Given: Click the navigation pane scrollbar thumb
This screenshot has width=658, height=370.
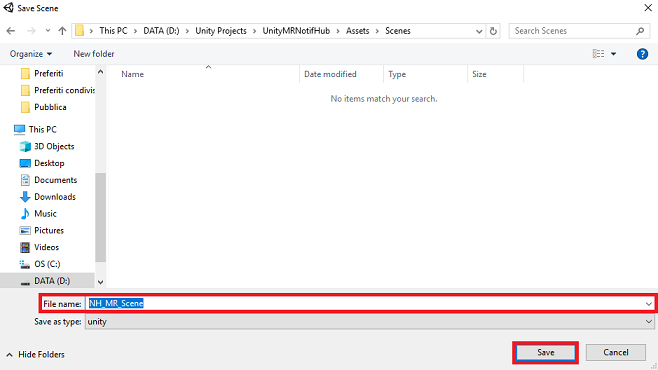Looking at the screenshot, I should pos(100,217).
